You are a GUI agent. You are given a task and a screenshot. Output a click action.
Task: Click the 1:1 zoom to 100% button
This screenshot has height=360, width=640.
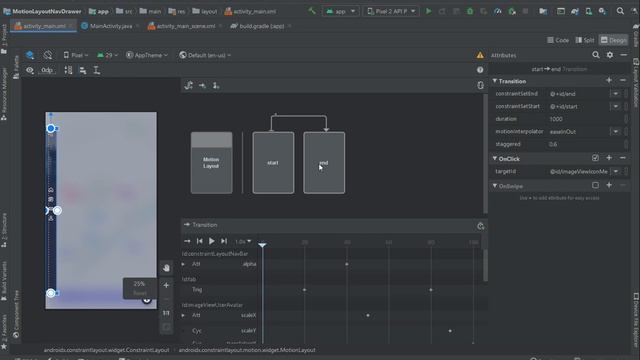click(x=166, y=313)
